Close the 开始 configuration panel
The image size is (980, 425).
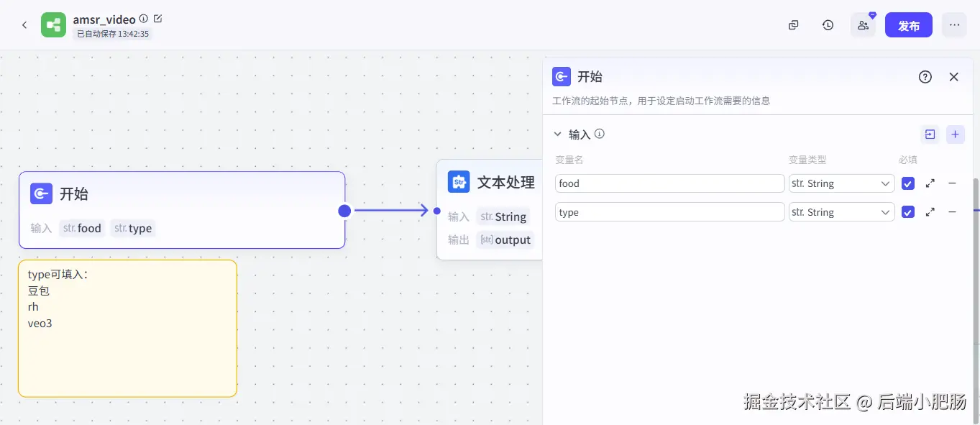954,77
